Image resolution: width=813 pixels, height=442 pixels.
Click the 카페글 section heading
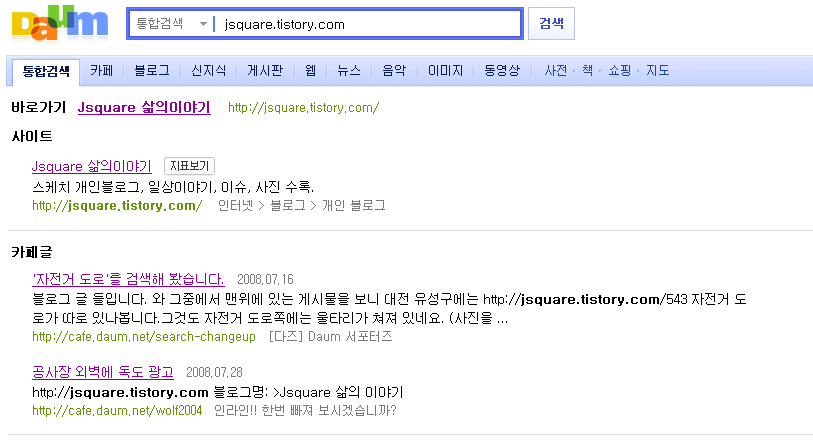click(x=32, y=252)
